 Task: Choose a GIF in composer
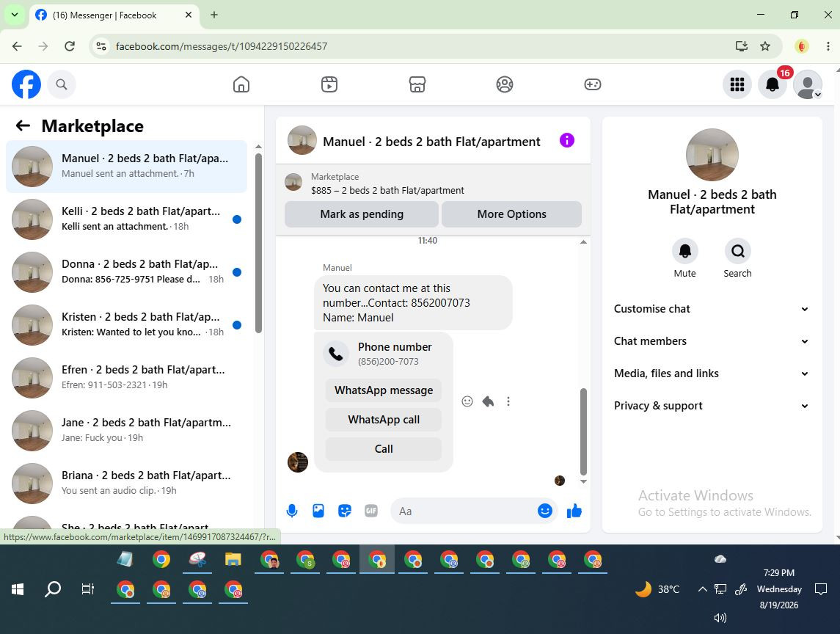click(x=371, y=511)
